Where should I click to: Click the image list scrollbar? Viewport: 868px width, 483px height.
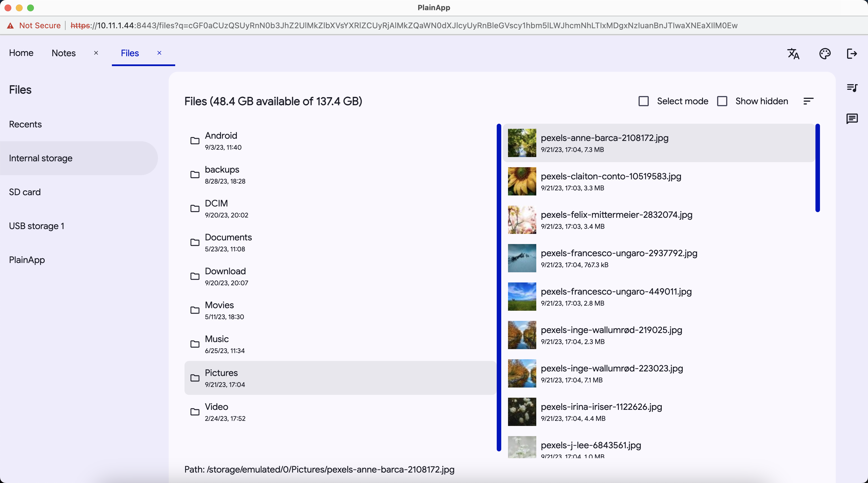817,168
